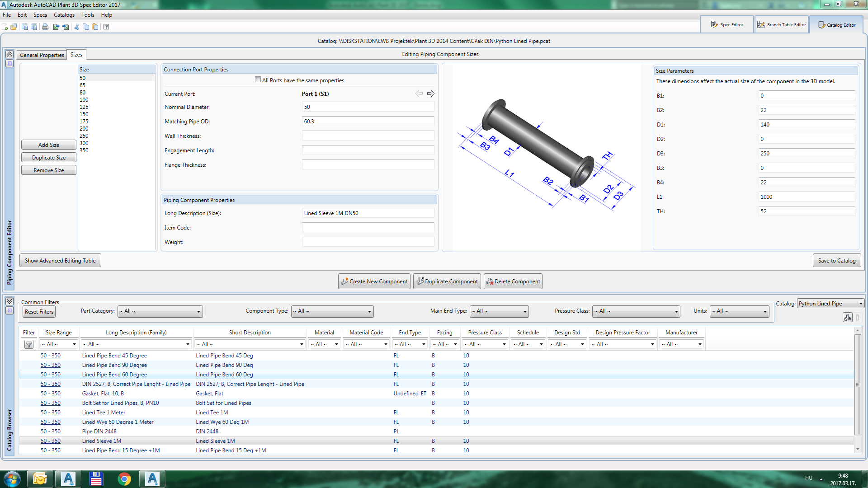
Task: Open Chrome from the taskbar
Action: (124, 479)
